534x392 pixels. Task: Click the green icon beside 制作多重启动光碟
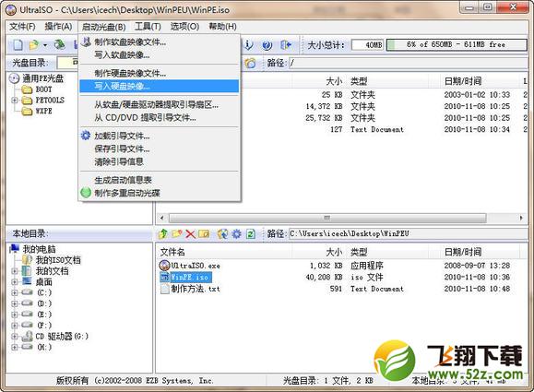86,193
